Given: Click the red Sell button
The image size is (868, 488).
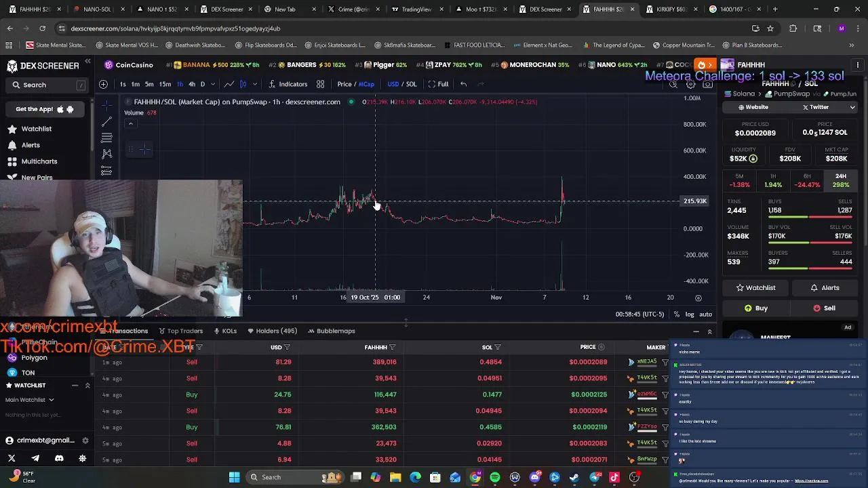Looking at the screenshot, I should pos(825,308).
